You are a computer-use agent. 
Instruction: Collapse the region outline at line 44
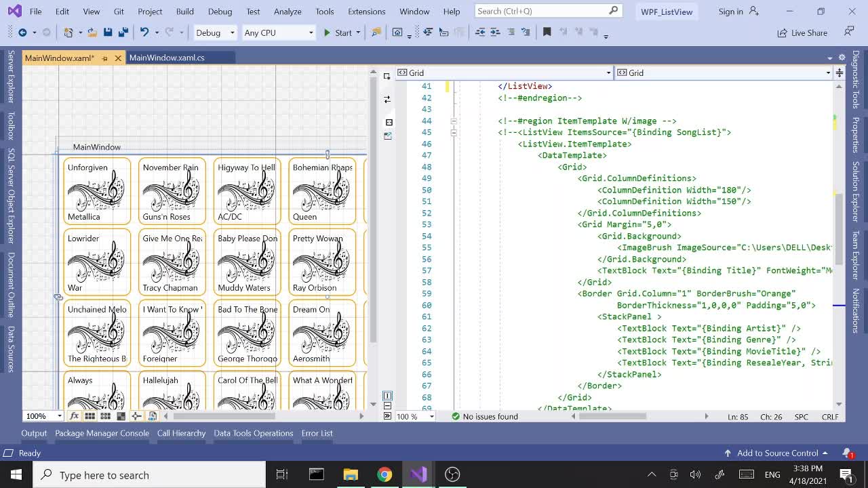pyautogui.click(x=454, y=121)
